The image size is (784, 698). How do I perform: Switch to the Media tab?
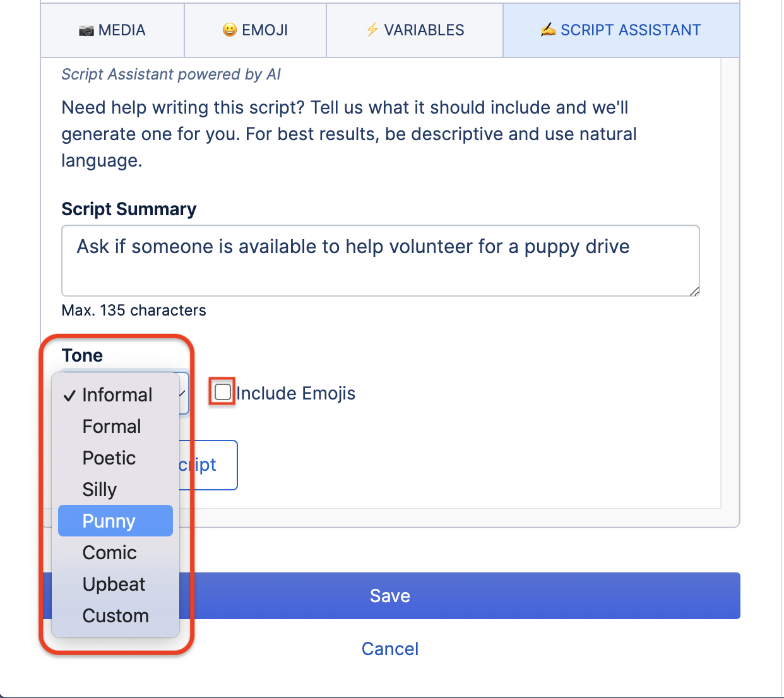point(112,29)
